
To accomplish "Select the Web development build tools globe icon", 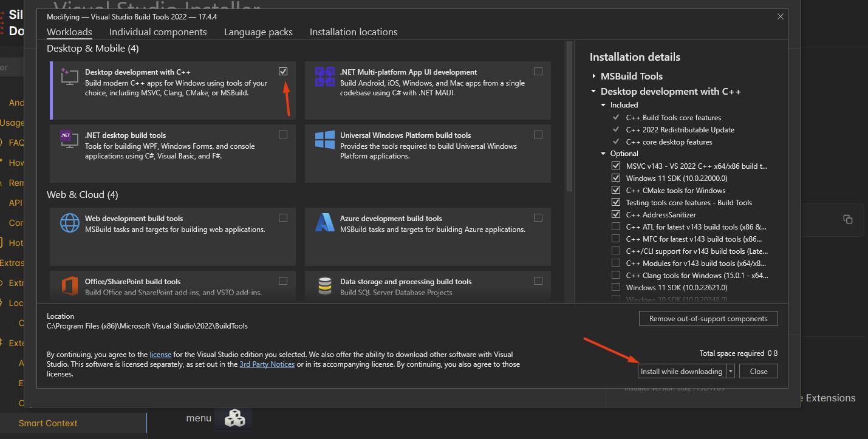I will click(x=69, y=223).
